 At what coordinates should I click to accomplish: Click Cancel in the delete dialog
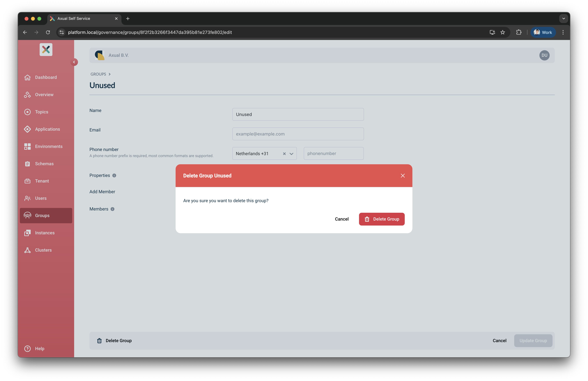tap(341, 219)
